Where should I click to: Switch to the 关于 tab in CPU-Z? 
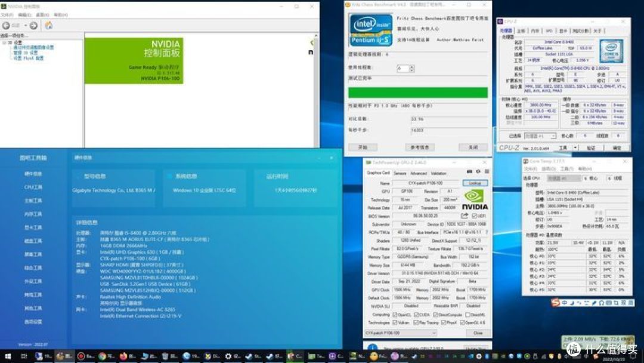597,31
